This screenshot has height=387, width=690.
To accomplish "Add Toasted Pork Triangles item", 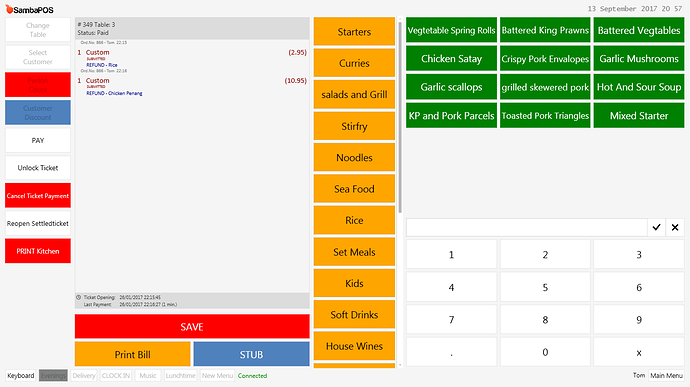I will click(x=545, y=115).
